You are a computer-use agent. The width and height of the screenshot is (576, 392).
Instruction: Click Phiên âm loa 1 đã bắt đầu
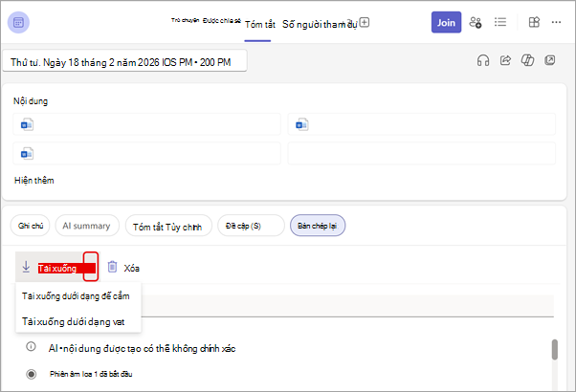pyautogui.click(x=91, y=374)
